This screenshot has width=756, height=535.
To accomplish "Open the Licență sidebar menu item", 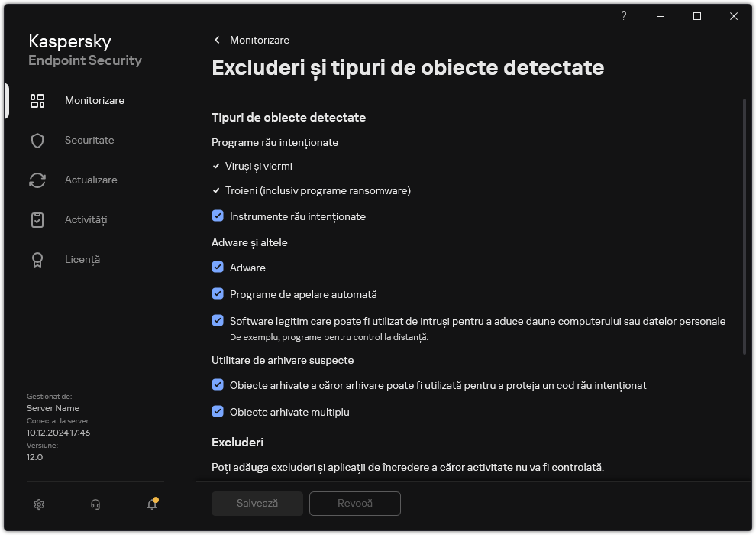I will 82,260.
